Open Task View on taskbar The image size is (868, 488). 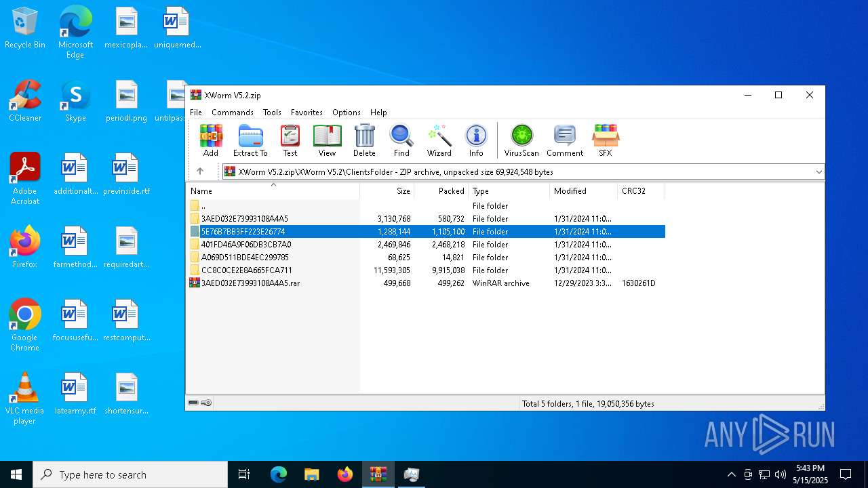244,474
